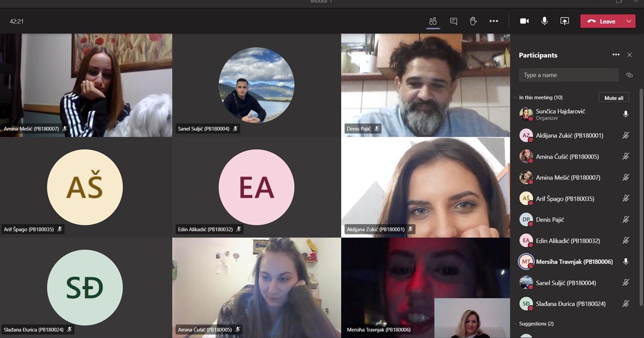644x338 pixels.
Task: Open the show participants icon
Action: [433, 21]
